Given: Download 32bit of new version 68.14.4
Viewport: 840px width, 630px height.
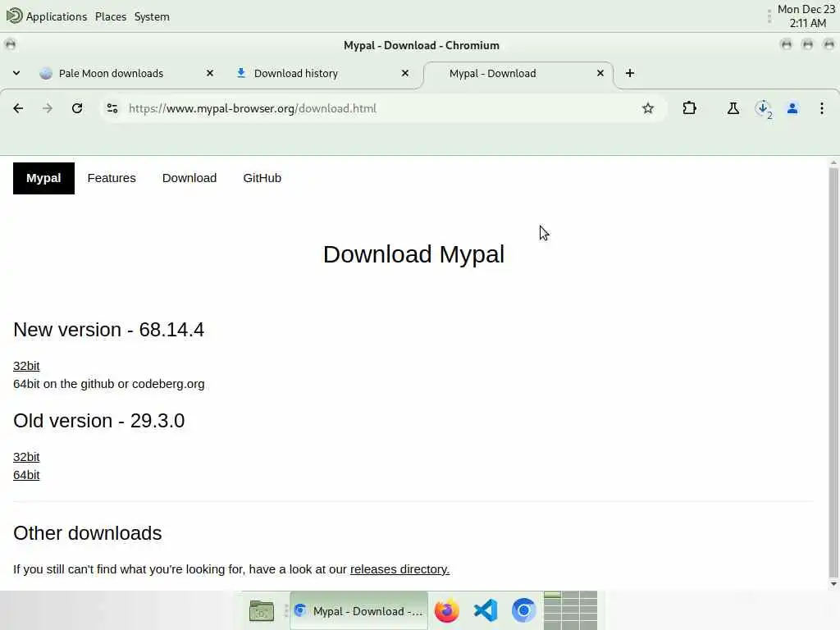Looking at the screenshot, I should point(26,366).
